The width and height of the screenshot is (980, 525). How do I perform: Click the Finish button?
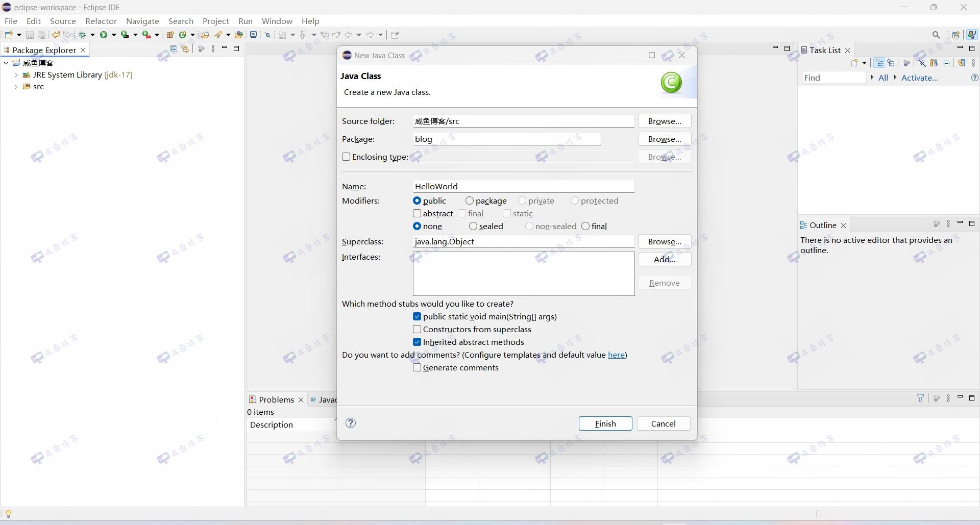[605, 423]
